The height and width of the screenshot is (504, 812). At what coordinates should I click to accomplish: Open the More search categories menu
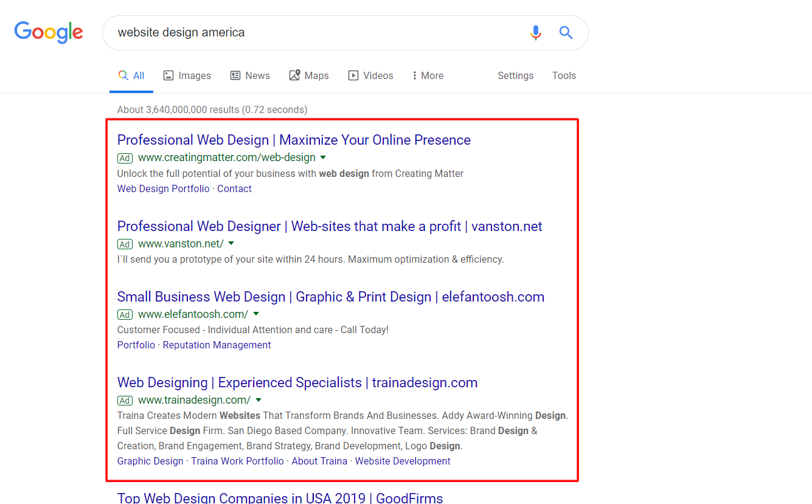428,75
